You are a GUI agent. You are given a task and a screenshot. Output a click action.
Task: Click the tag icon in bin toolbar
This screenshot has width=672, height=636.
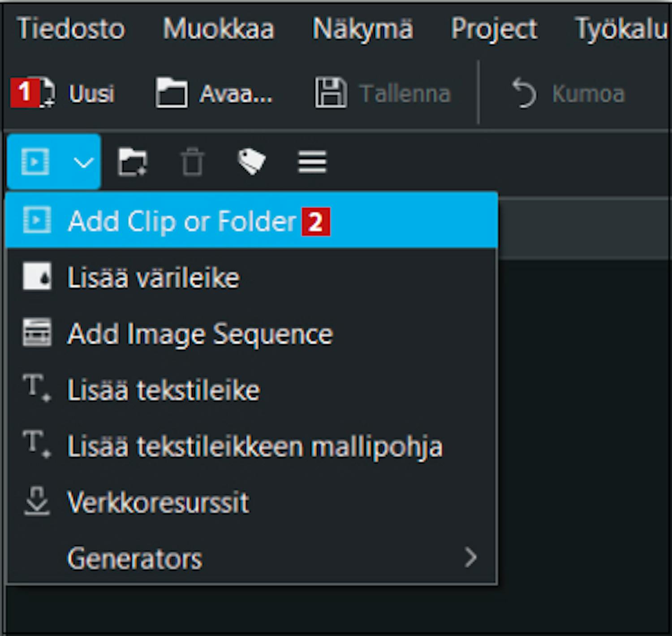[251, 161]
